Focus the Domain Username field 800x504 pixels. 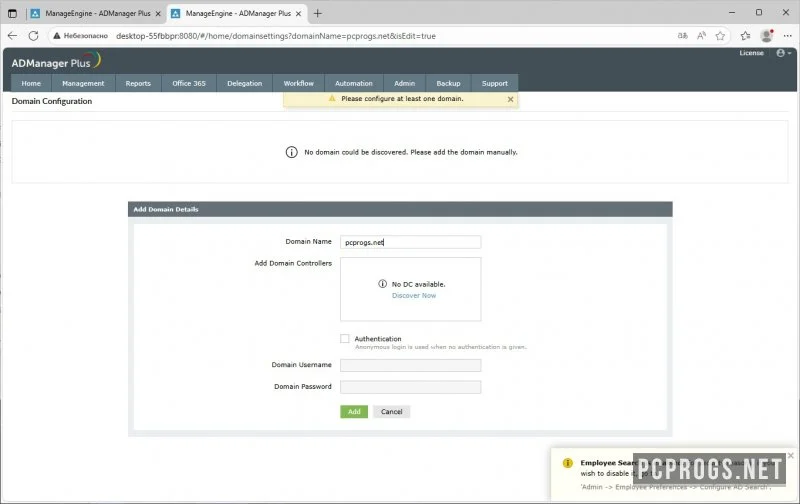click(x=411, y=365)
